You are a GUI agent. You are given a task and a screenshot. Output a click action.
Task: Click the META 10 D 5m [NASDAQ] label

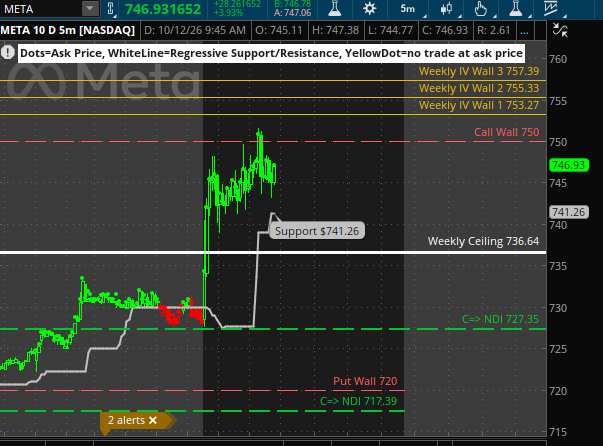(68, 30)
